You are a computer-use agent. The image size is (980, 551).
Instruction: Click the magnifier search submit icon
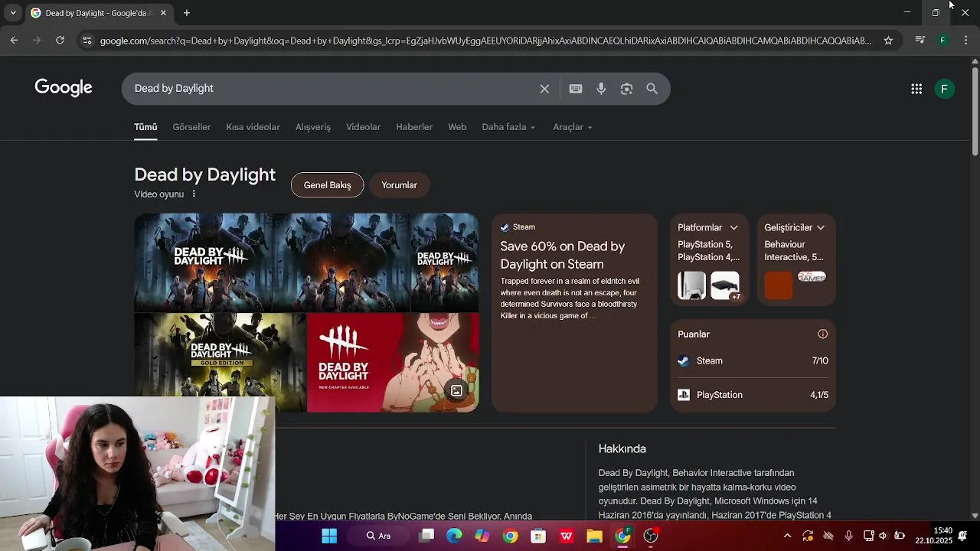(x=652, y=89)
